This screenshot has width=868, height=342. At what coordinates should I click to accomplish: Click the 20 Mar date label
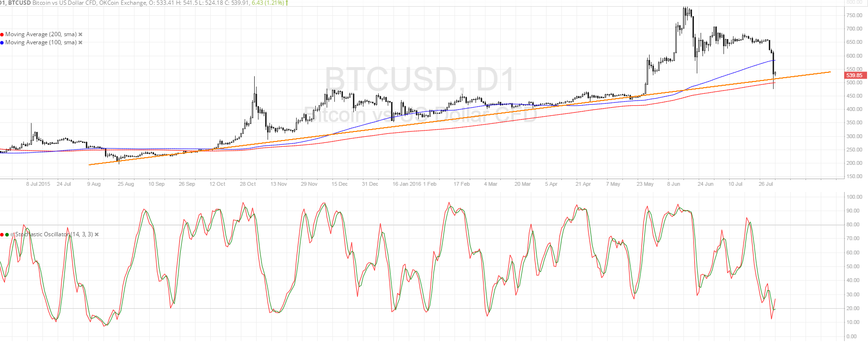523,184
